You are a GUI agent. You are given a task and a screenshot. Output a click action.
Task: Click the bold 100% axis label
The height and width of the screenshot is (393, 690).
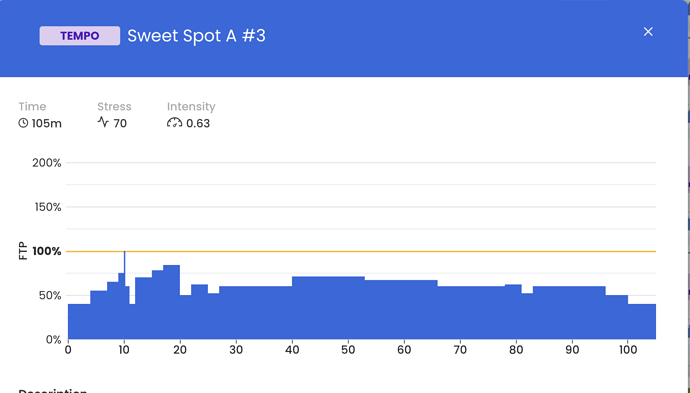pyautogui.click(x=47, y=251)
